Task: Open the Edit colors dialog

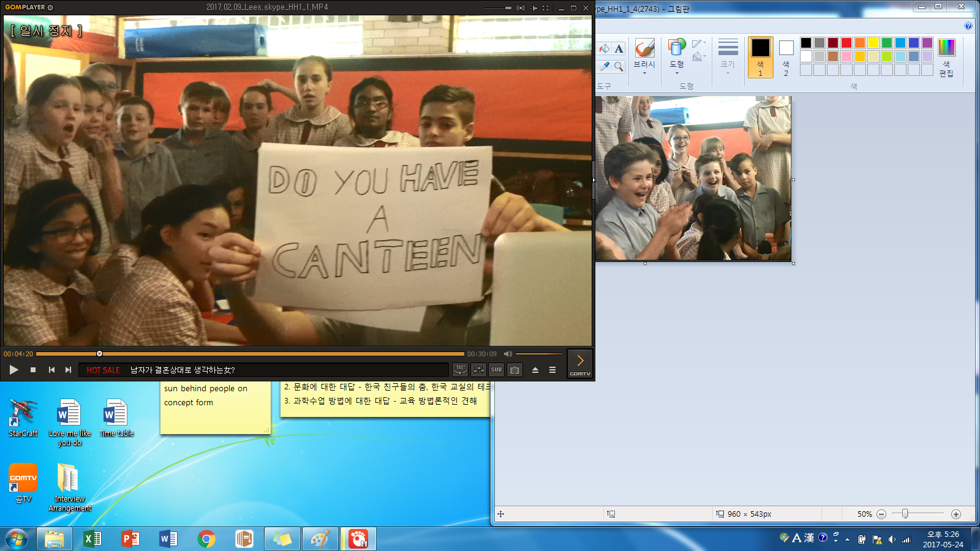Action: click(x=946, y=58)
